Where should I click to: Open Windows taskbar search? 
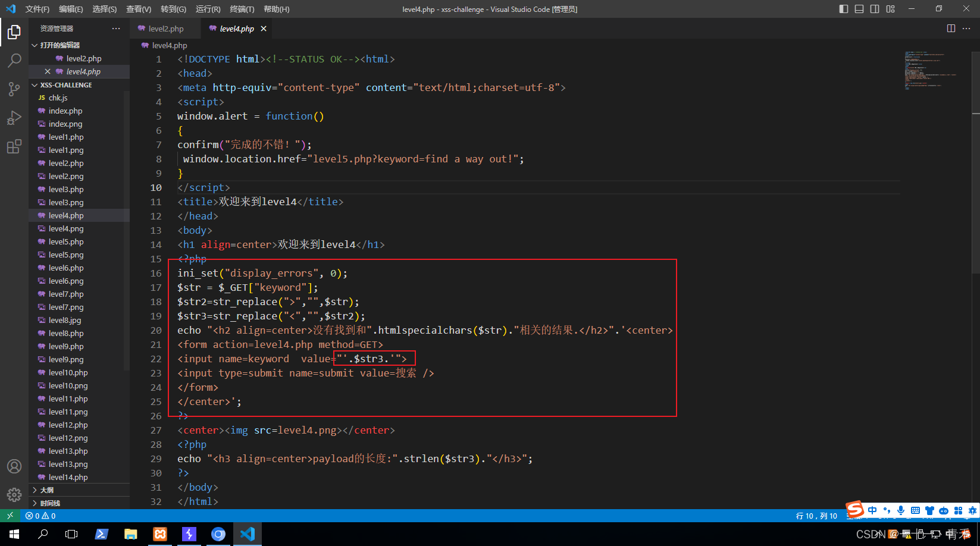click(43, 534)
